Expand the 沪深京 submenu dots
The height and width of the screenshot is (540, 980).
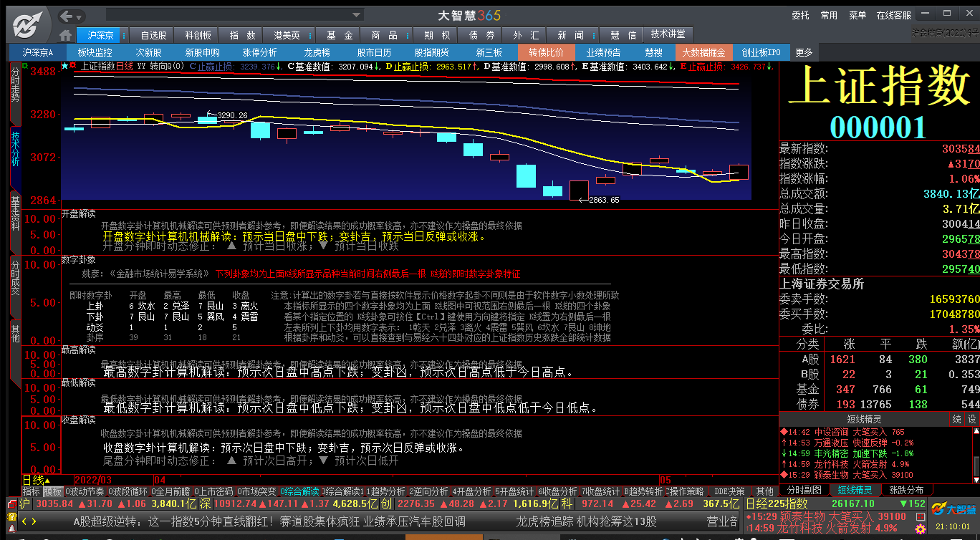point(123,35)
